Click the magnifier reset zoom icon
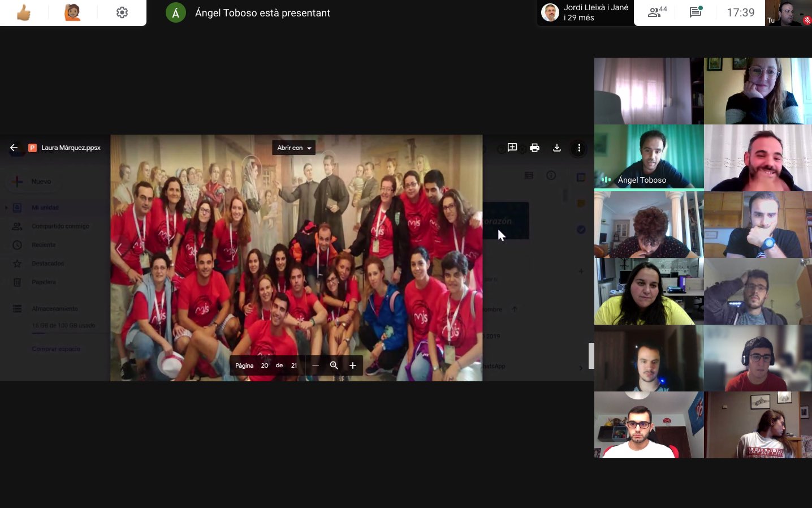The image size is (812, 508). click(x=334, y=365)
